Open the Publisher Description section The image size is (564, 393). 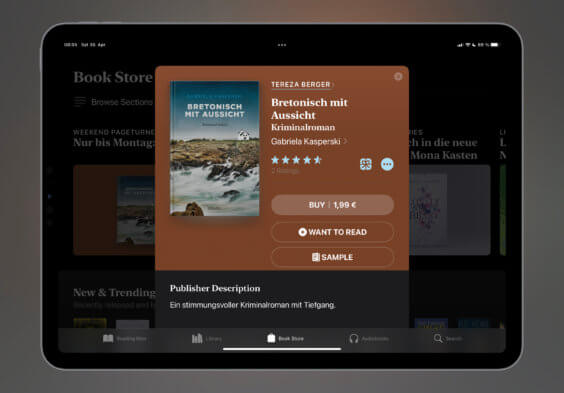pos(215,288)
